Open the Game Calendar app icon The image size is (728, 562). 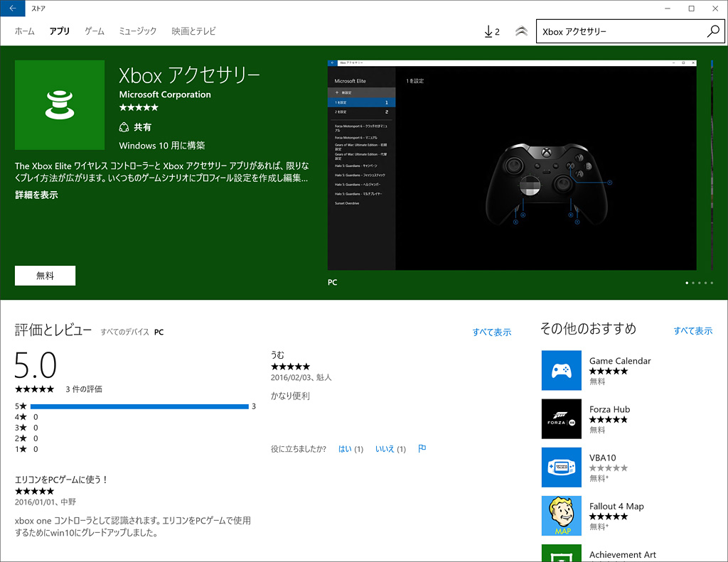point(561,370)
